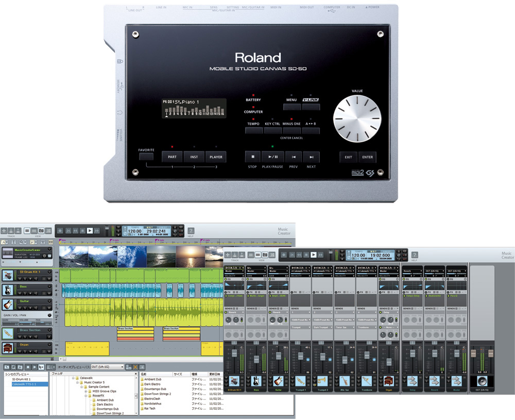Image resolution: width=515 pixels, height=420 pixels.
Task: Click the Organ track icon in track view
Action: point(8,348)
